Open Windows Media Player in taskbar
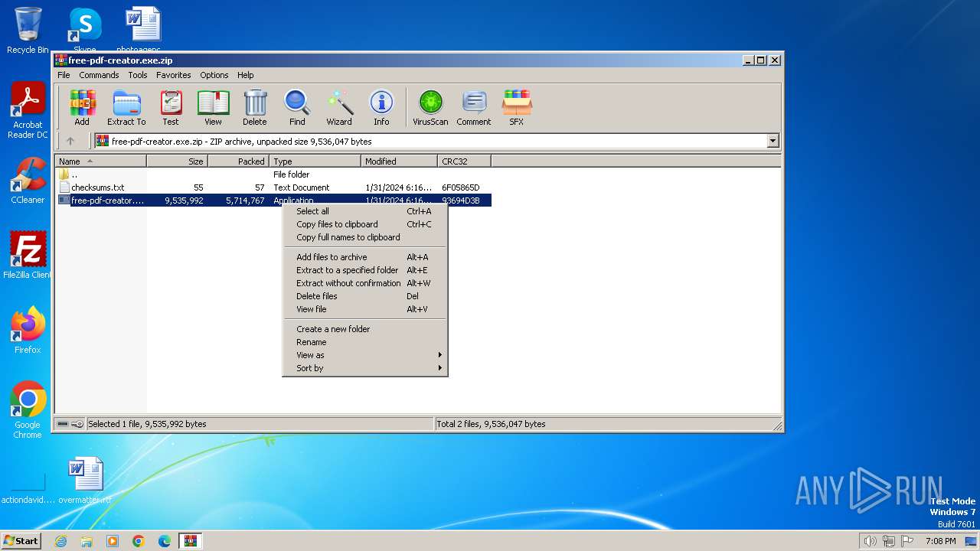Viewport: 980px width, 551px height. 113,541
